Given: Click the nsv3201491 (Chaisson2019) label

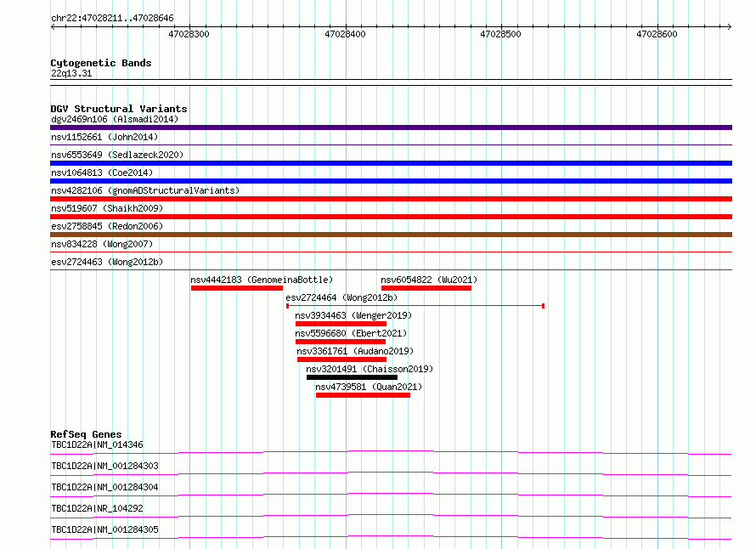Looking at the screenshot, I should coord(370,369).
